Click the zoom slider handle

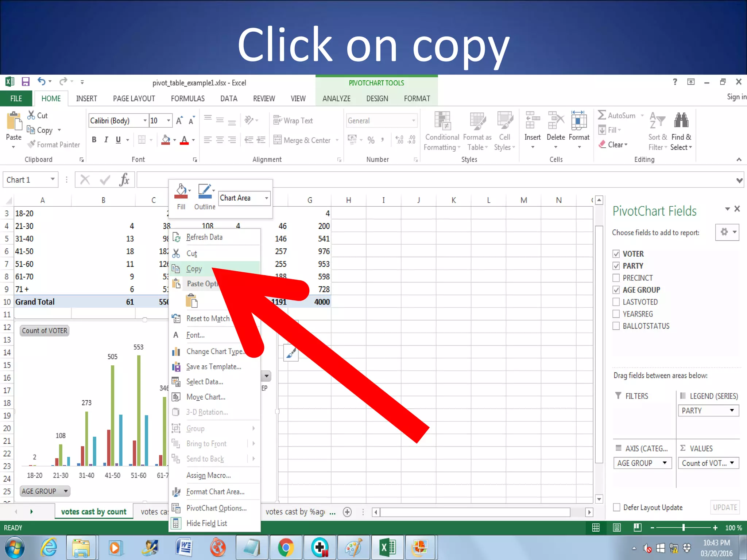[x=684, y=528]
